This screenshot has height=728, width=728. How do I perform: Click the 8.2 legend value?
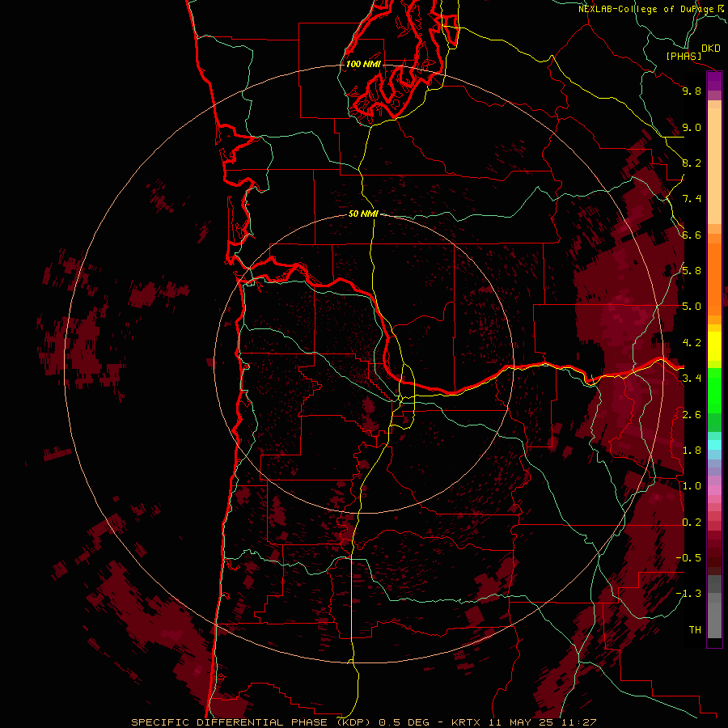pos(692,163)
